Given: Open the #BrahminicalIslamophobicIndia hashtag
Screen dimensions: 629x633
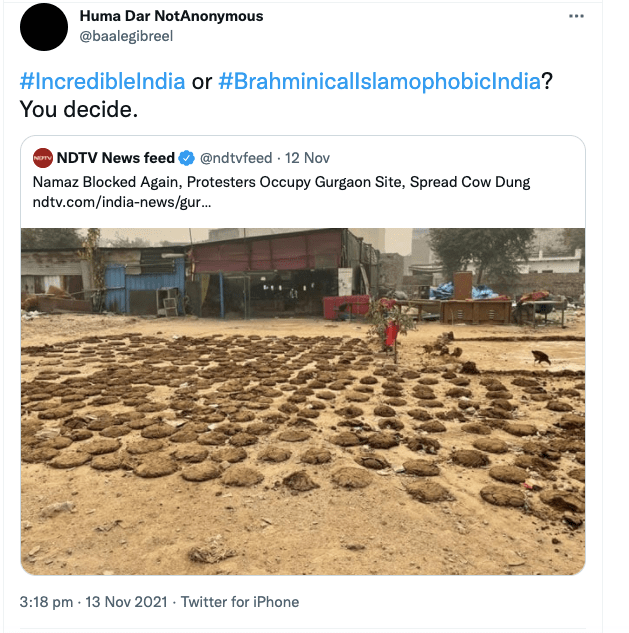Looking at the screenshot, I should pos(380,81).
